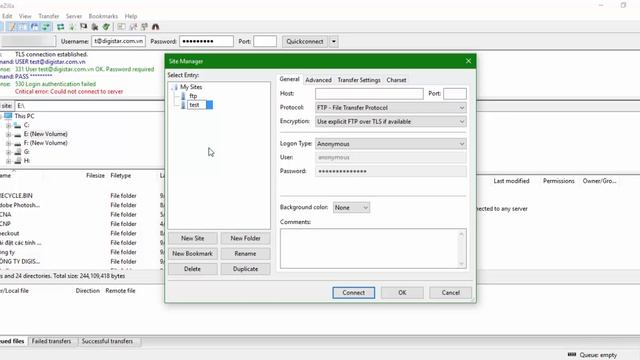Click the New Site button
Image resolution: width=640 pixels, height=360 pixels.
(x=193, y=238)
